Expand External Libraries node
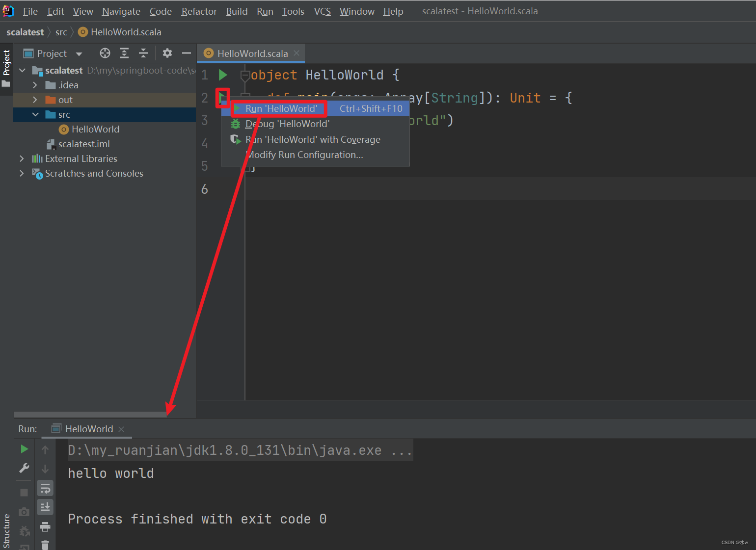This screenshot has width=756, height=550. click(x=22, y=158)
